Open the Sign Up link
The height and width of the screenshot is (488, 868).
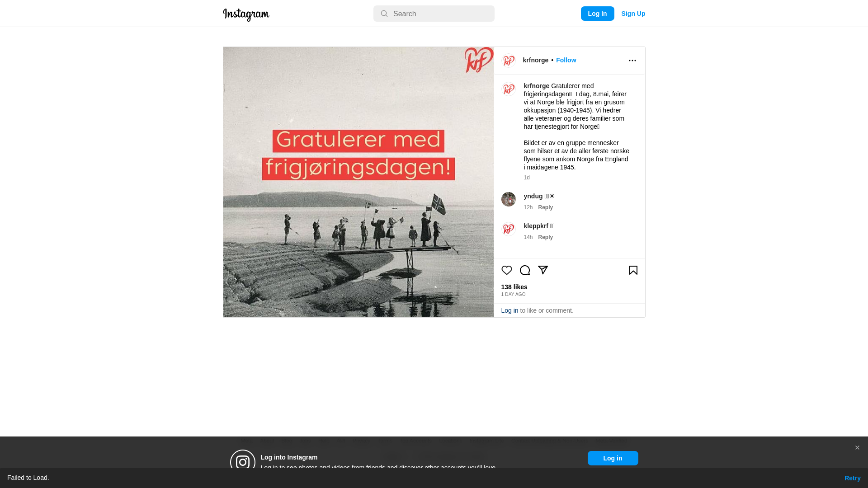pos(633,14)
